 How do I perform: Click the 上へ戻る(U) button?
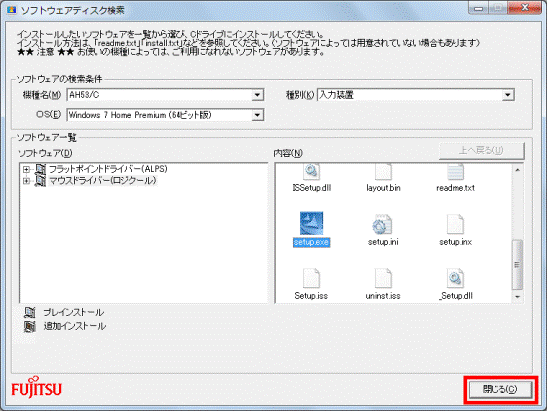[481, 151]
